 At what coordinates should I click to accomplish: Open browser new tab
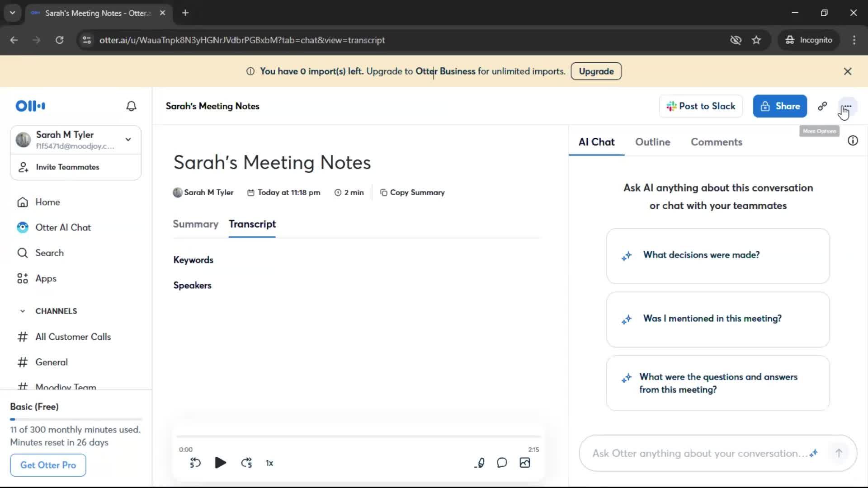(185, 13)
